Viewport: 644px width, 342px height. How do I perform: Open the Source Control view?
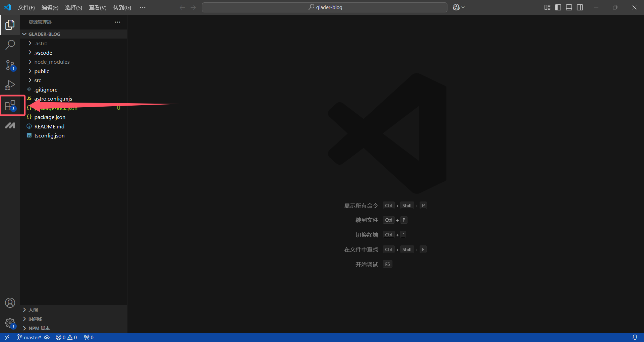coord(10,65)
